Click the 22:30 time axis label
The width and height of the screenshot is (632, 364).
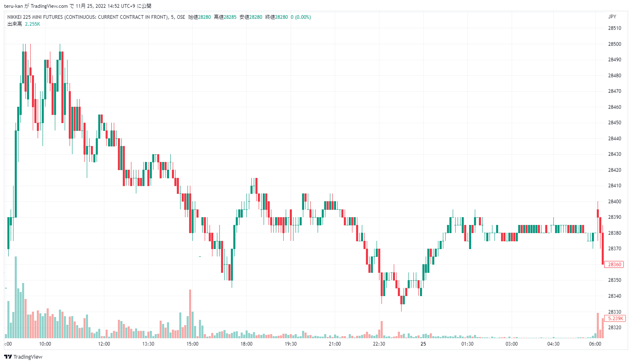click(379, 344)
